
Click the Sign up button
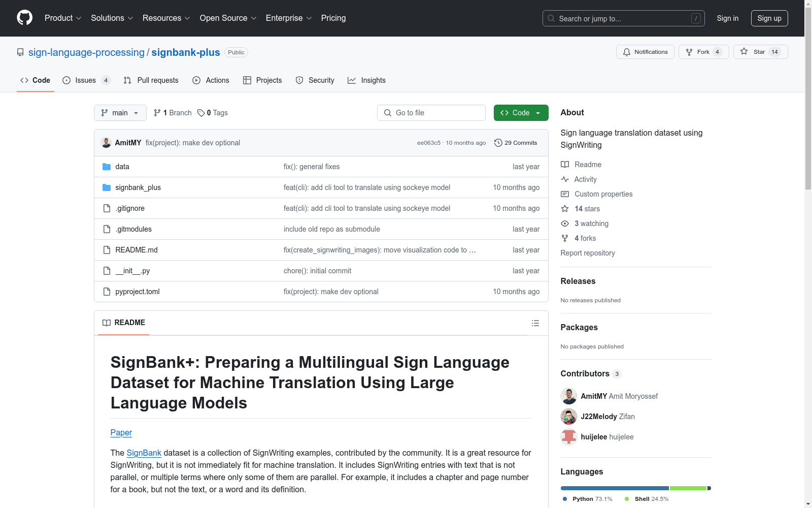pyautogui.click(x=769, y=18)
